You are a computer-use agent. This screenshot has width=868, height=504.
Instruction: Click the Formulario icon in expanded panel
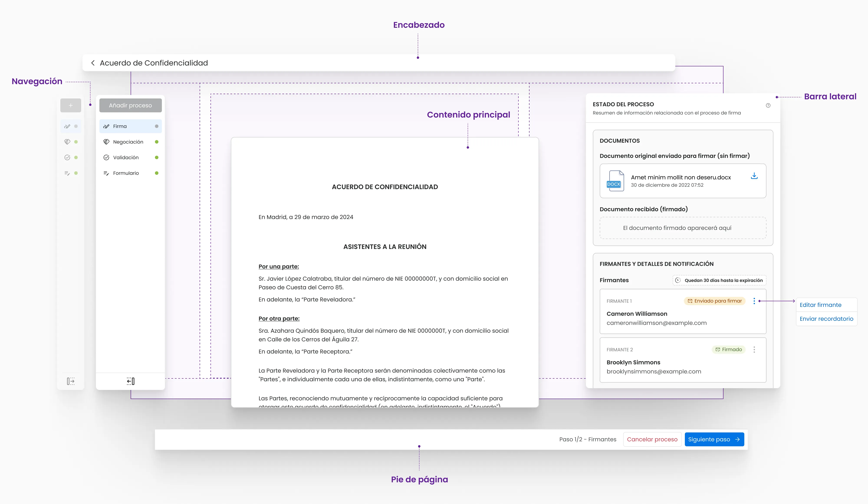pyautogui.click(x=106, y=173)
